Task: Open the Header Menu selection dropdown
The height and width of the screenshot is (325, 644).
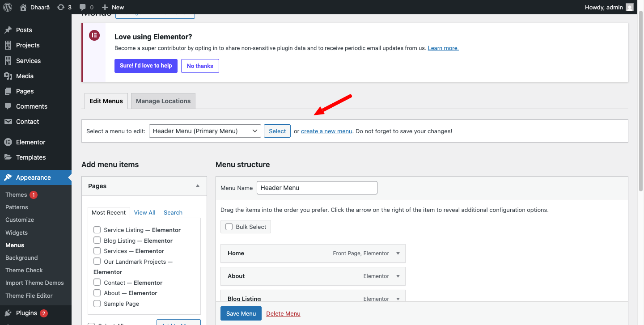Action: coord(204,131)
